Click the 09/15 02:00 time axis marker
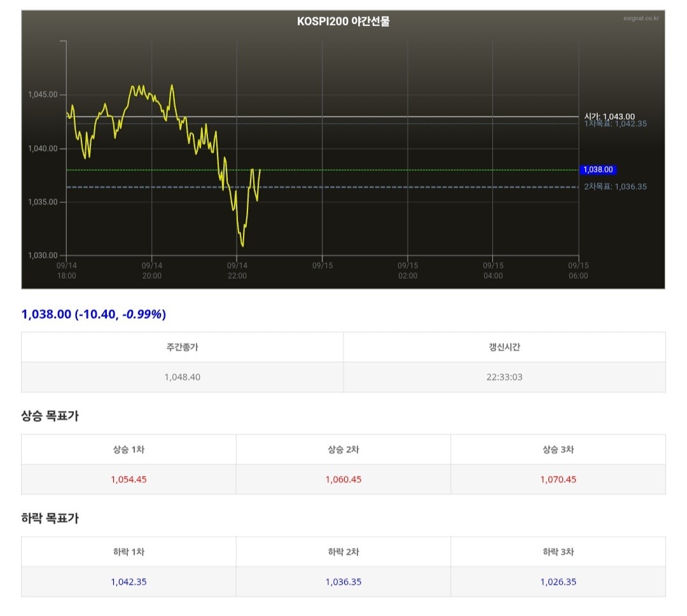This screenshot has height=616, width=687. coord(408,270)
